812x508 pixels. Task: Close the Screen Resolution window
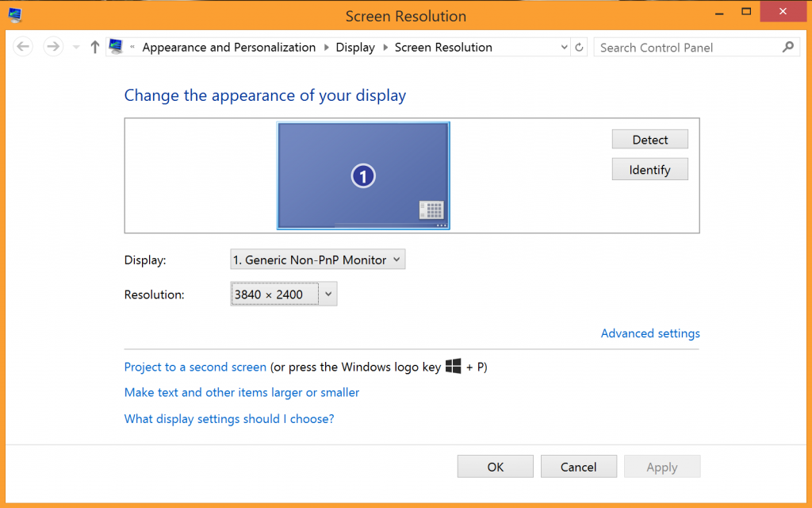pos(783,12)
